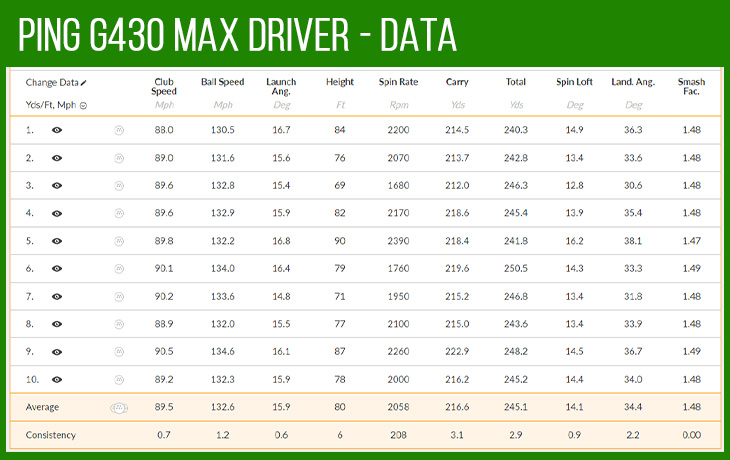
Task: Toggle visibility eye for shot 4
Action: pos(57,214)
